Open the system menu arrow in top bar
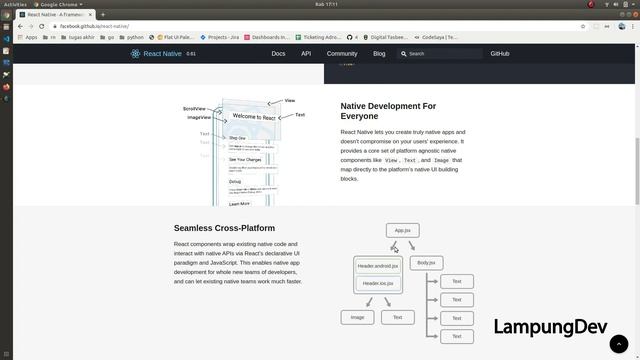 (633, 4)
